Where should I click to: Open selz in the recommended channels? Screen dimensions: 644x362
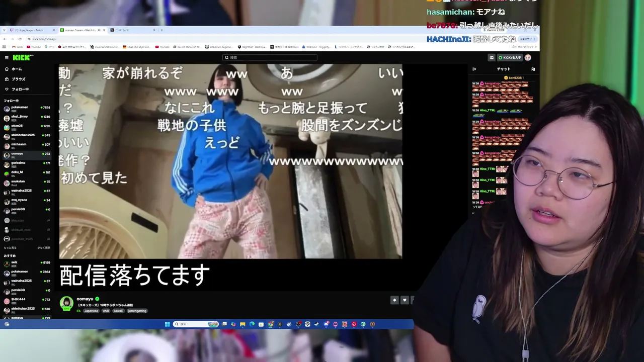[27, 263]
